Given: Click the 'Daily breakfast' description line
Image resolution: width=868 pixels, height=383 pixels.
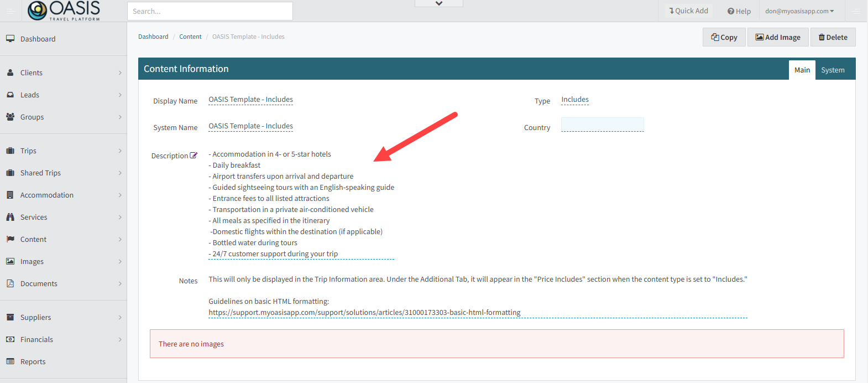Looking at the screenshot, I should (234, 165).
